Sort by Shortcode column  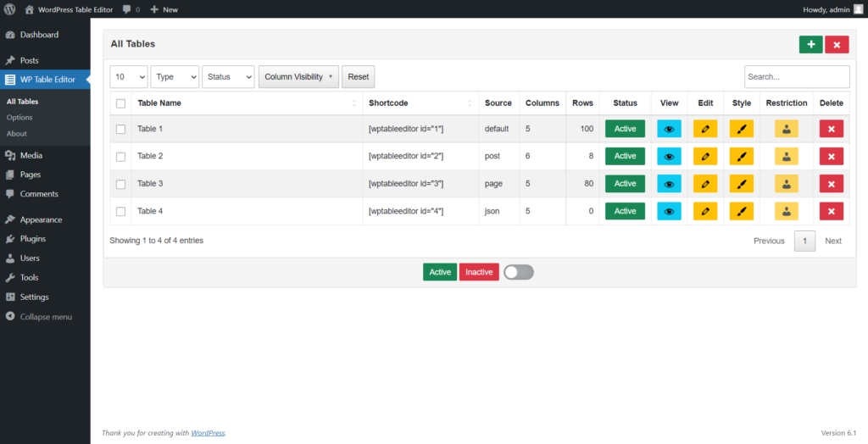pos(420,103)
